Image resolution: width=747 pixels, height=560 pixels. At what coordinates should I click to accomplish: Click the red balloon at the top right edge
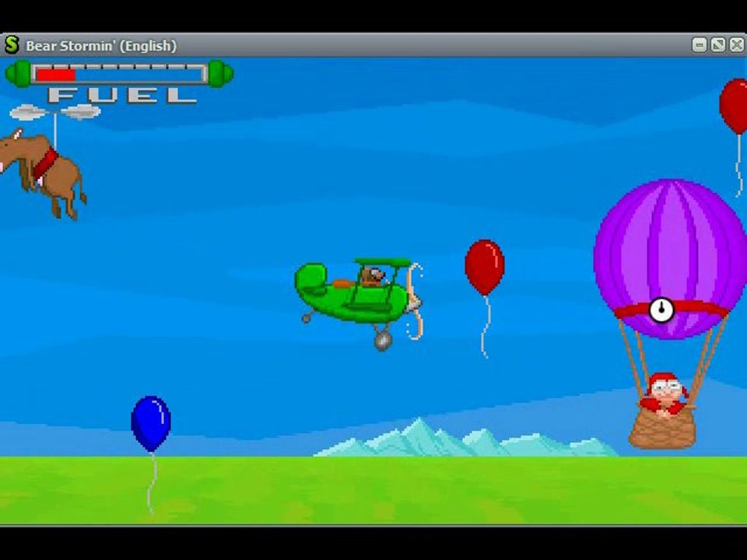(734, 107)
